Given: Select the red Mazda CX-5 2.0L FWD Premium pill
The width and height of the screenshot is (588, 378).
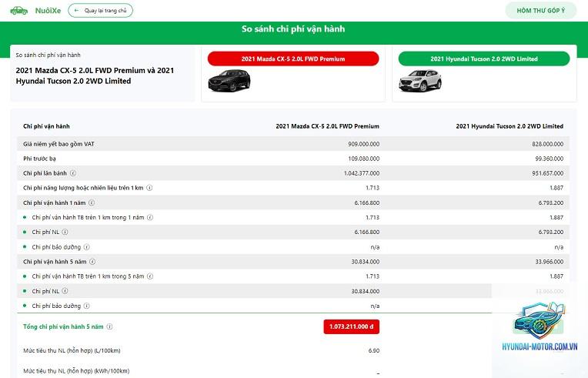Looking at the screenshot, I should pos(293,59).
